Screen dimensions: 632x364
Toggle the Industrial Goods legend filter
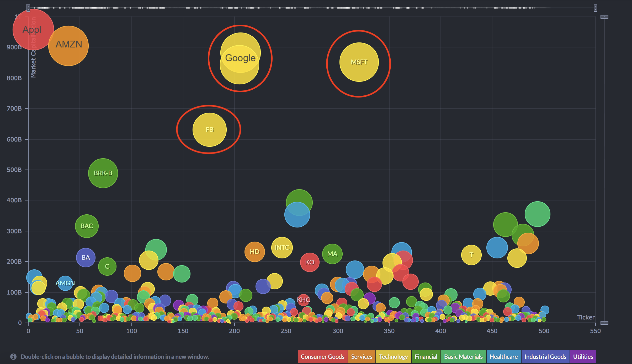coord(545,357)
